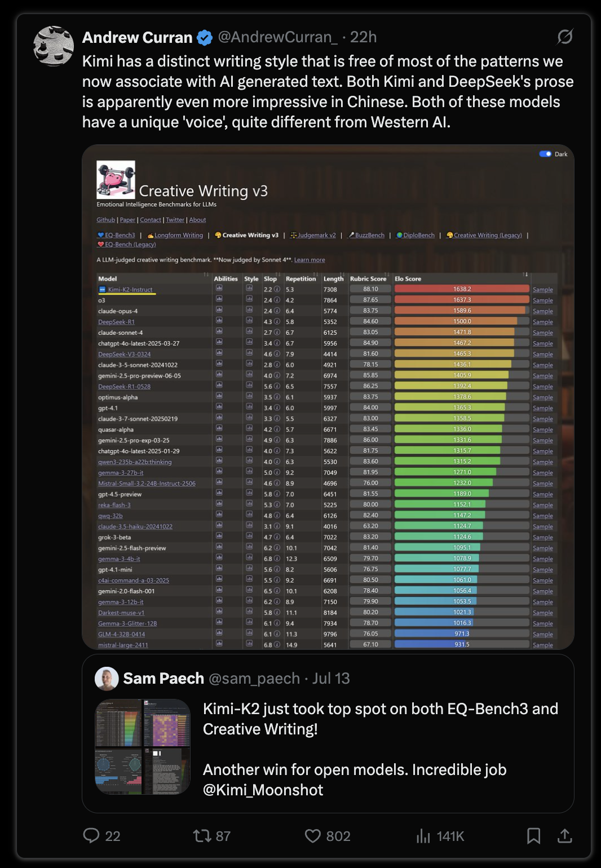Sort by the Elo Score column header
601x868 pixels.
(x=408, y=279)
